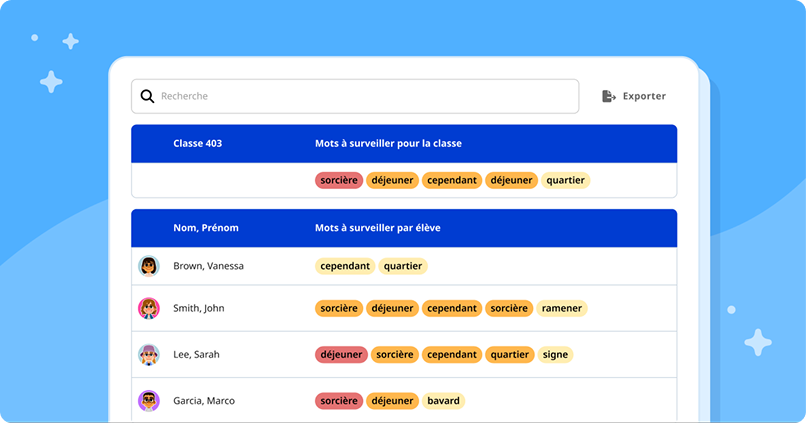
Task: Open Sarah Lee's avatar
Action: click(149, 355)
